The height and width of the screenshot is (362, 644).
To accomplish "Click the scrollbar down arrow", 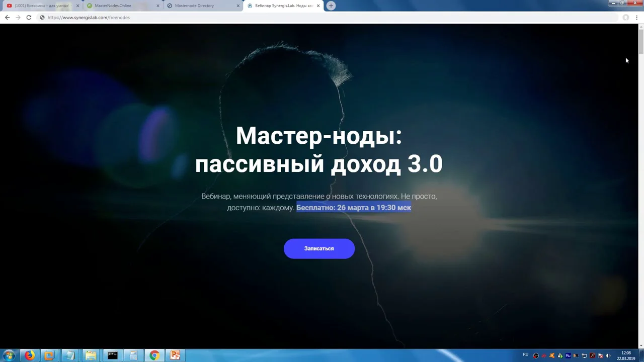I will click(641, 345).
